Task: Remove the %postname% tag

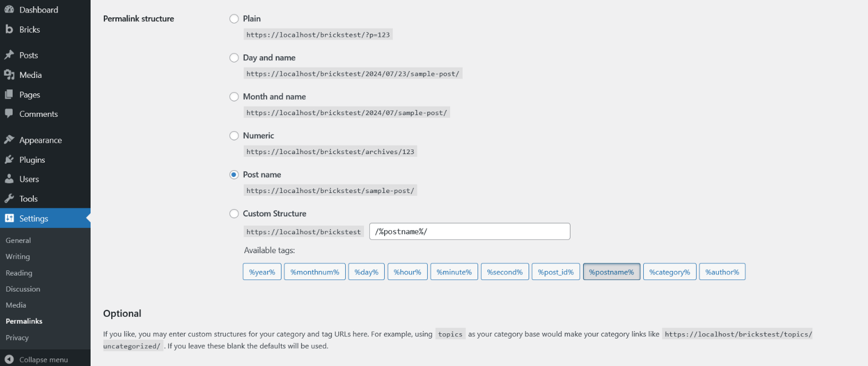Action: point(611,271)
